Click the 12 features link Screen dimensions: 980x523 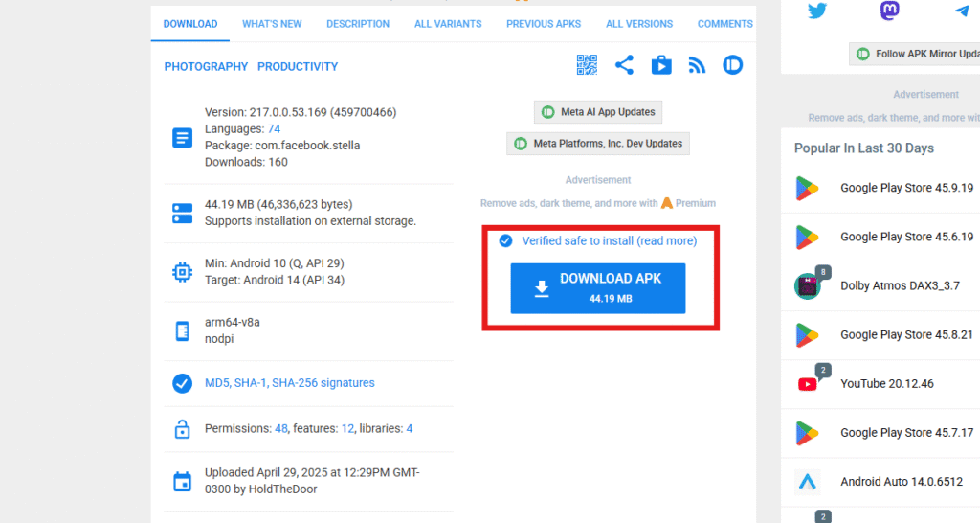click(x=347, y=428)
